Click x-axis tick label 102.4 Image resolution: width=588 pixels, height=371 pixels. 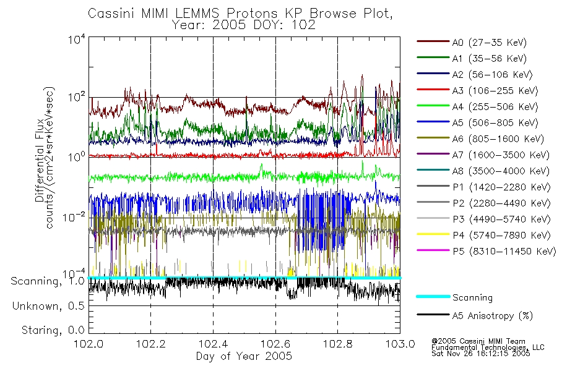pyautogui.click(x=213, y=344)
